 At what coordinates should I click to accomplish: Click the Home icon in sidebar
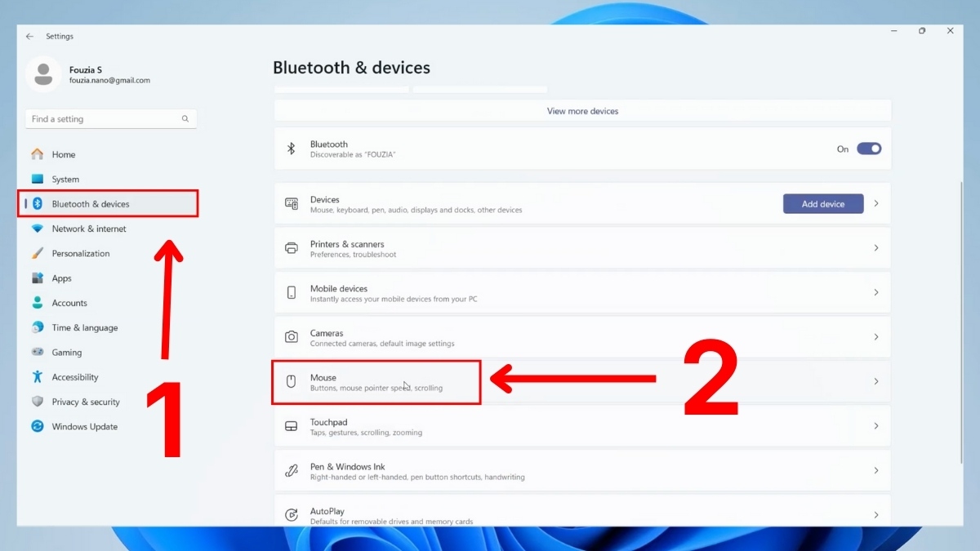pos(37,154)
